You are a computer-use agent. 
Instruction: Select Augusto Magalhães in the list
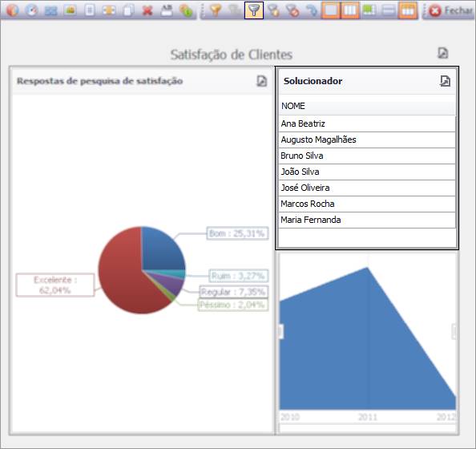[367, 140]
